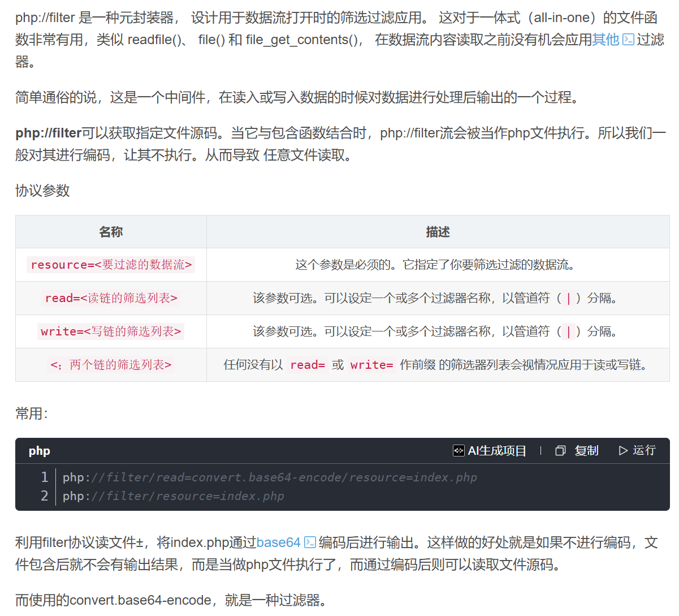Click the 名称 table column header
Screen dimensions: 679x616
tap(111, 232)
